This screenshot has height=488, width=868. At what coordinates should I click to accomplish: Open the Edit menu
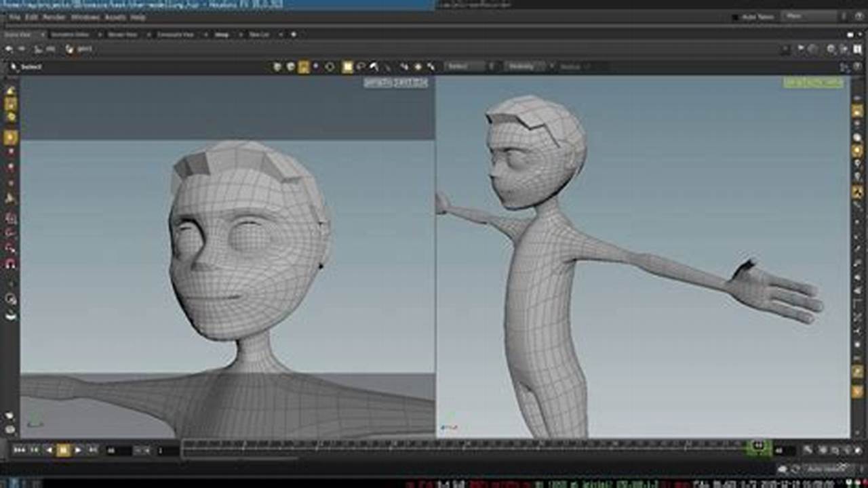click(x=31, y=17)
